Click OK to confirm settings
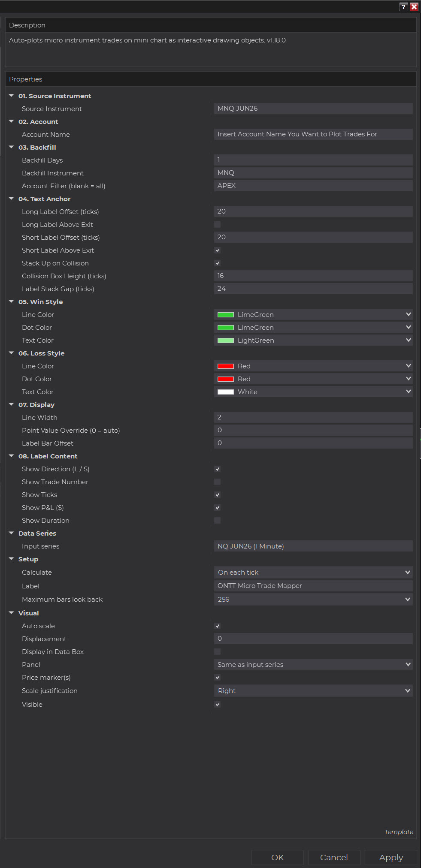421x868 pixels. (x=278, y=857)
